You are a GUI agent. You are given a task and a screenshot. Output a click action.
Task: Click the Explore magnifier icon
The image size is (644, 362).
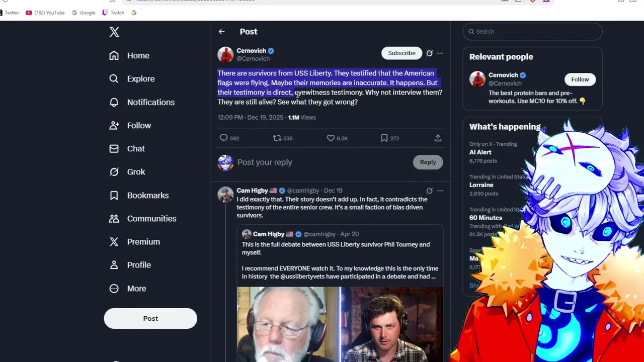pyautogui.click(x=114, y=79)
